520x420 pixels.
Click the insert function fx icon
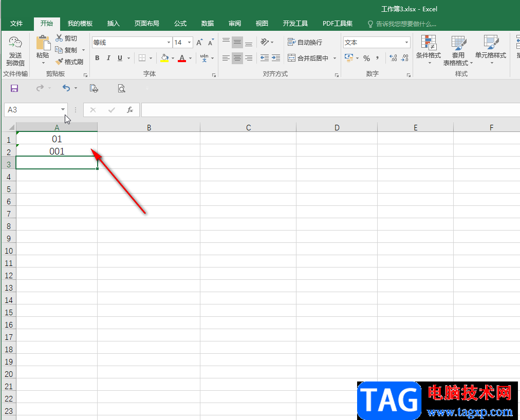(130, 110)
